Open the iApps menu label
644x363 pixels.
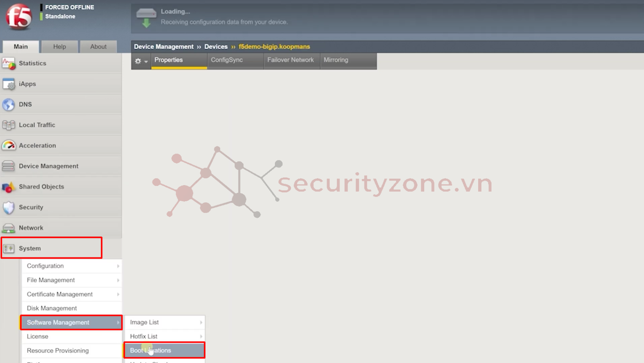pos(27,84)
